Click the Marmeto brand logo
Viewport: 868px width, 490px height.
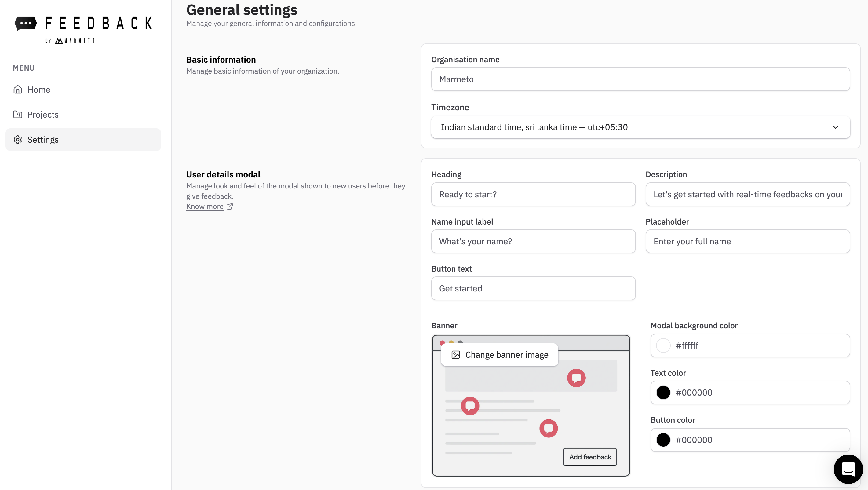(75, 41)
